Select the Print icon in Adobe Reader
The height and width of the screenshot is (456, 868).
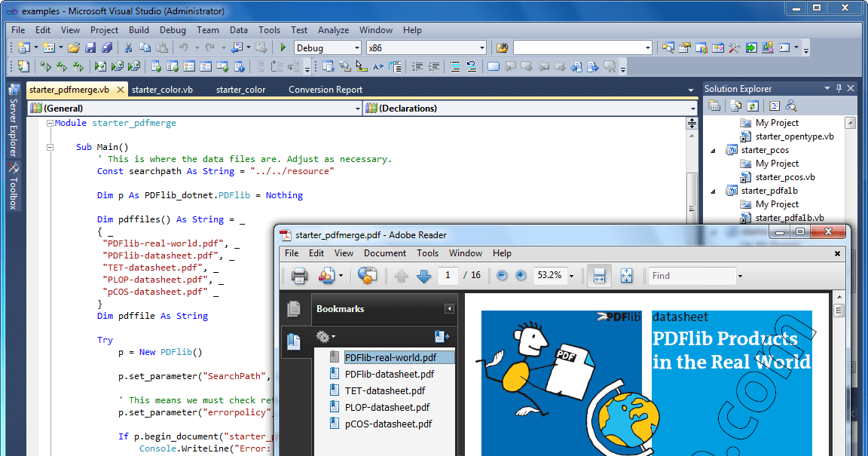pos(298,276)
